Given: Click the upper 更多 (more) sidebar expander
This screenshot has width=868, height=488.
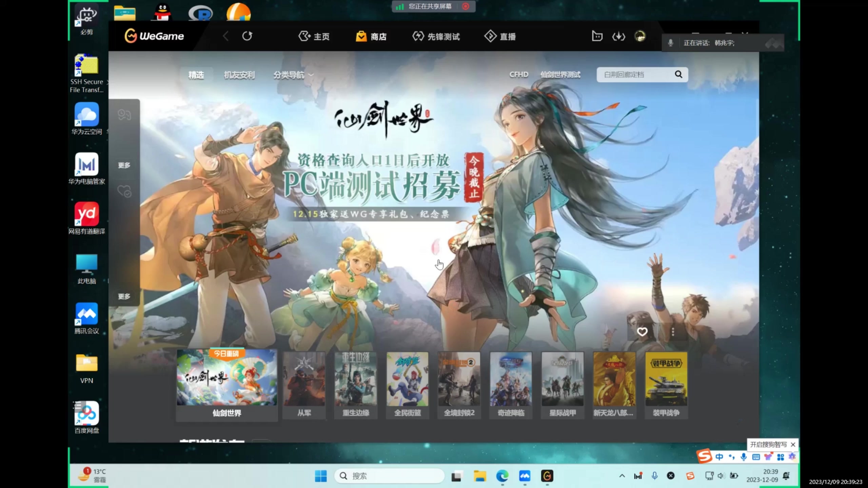Looking at the screenshot, I should pos(124,165).
